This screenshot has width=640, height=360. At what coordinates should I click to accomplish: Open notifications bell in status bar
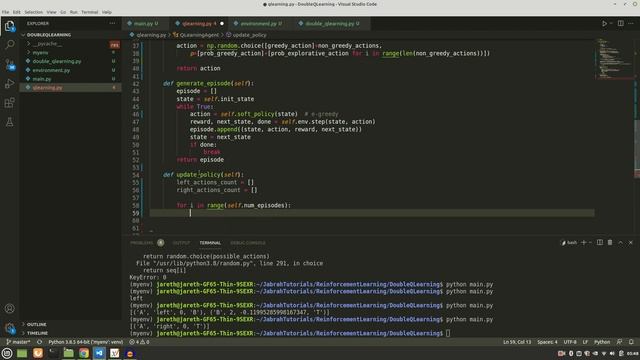(x=631, y=342)
